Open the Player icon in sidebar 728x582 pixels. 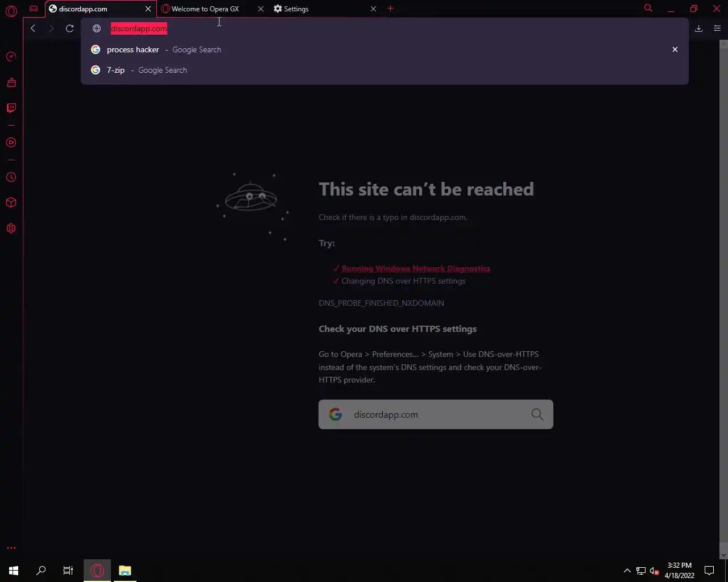pos(11,143)
